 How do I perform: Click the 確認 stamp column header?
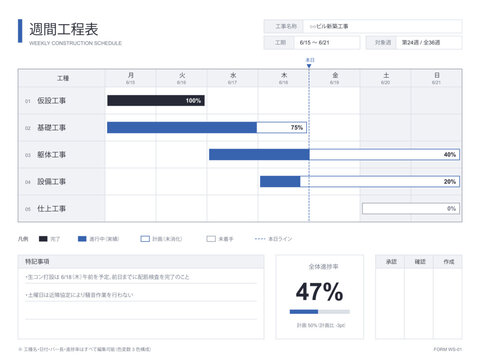(420, 262)
